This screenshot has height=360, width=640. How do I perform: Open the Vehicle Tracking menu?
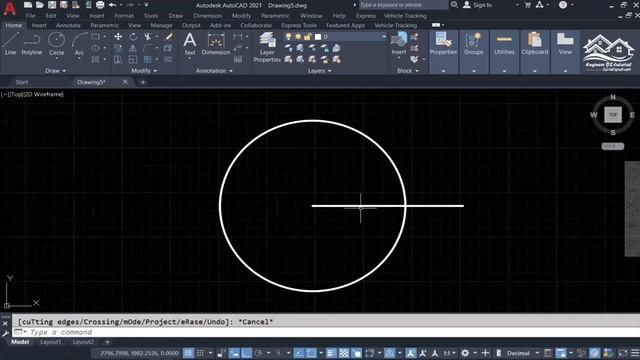pos(405,16)
